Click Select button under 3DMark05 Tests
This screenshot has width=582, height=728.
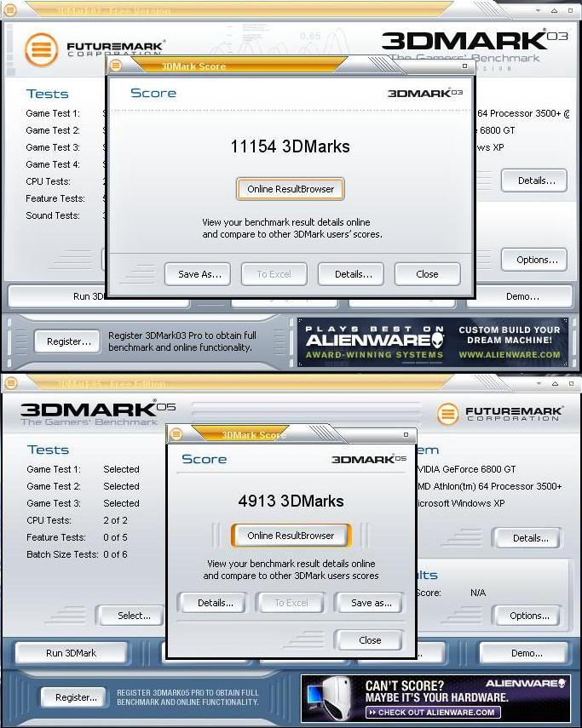click(131, 616)
